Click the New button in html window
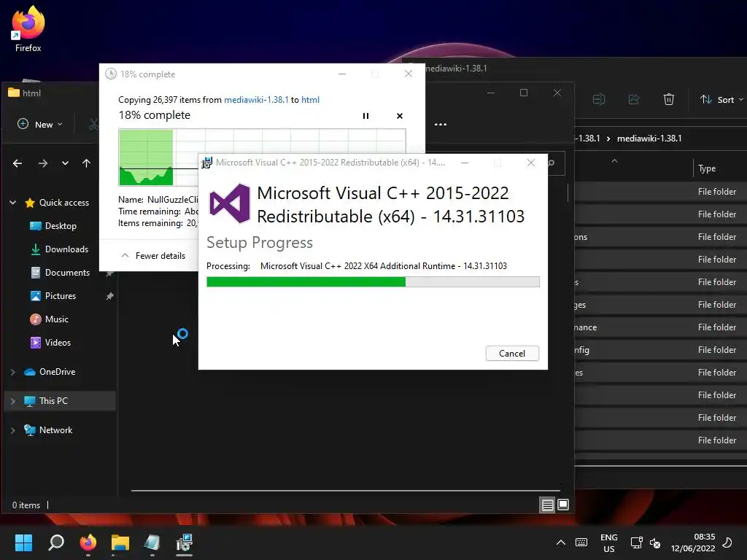747x560 pixels. pos(40,124)
